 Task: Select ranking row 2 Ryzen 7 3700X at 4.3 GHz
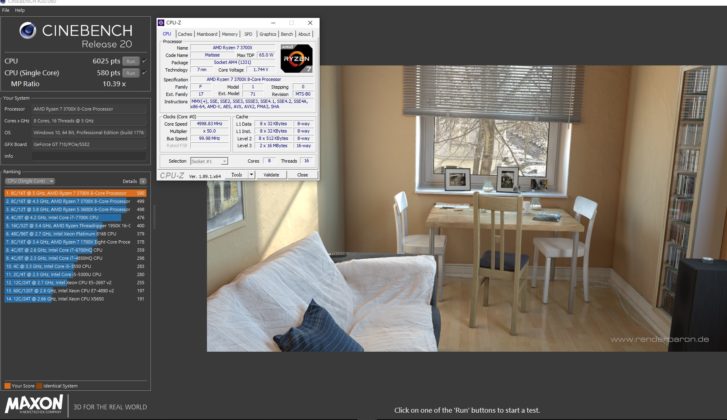click(x=75, y=202)
